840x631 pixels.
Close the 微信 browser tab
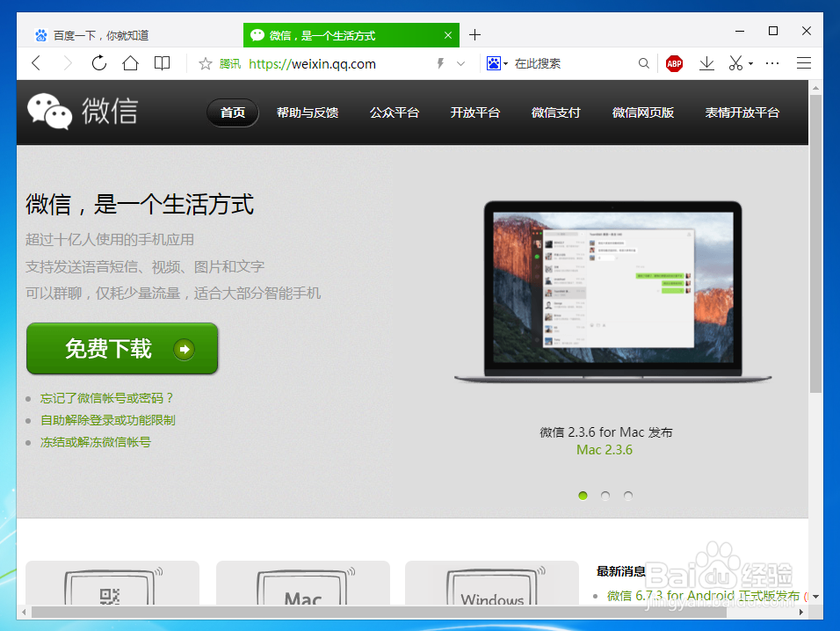pos(448,35)
